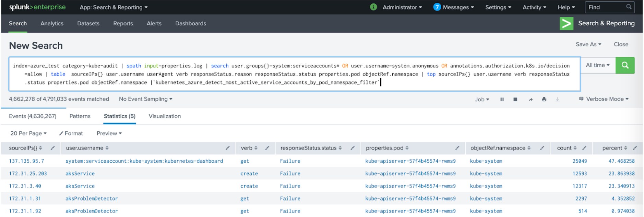Image resolution: width=644 pixels, height=217 pixels.
Task: Click the green search magnifier button
Action: coord(625,65)
